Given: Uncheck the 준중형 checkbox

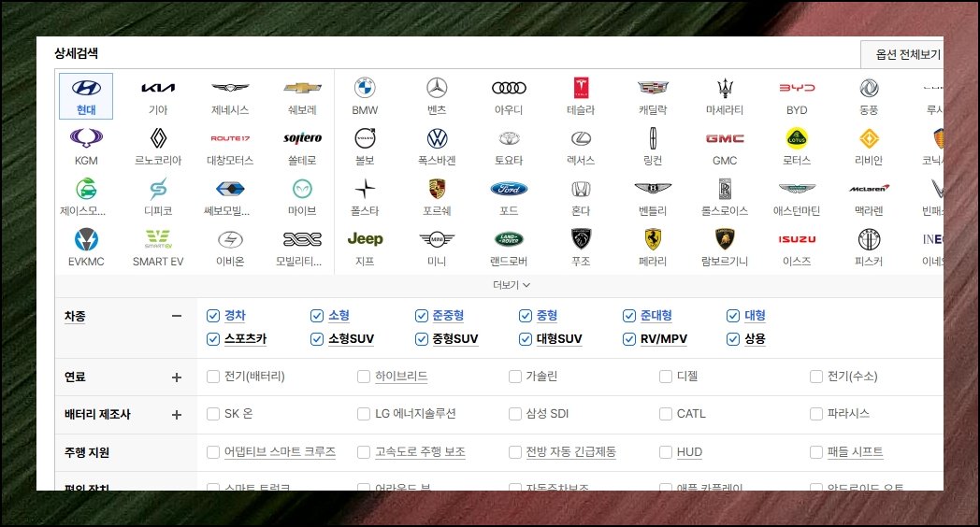Looking at the screenshot, I should click(x=421, y=316).
